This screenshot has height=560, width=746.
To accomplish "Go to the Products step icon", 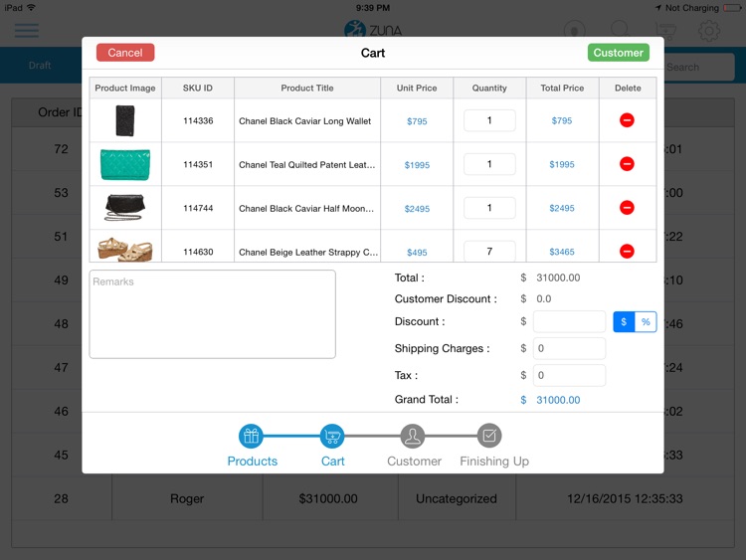I will tap(252, 436).
